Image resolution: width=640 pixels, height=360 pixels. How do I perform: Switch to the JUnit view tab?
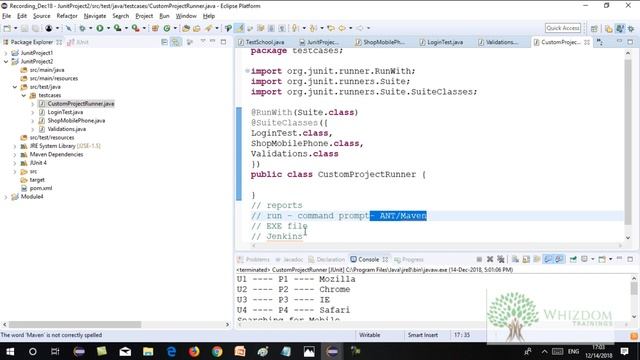click(78, 42)
